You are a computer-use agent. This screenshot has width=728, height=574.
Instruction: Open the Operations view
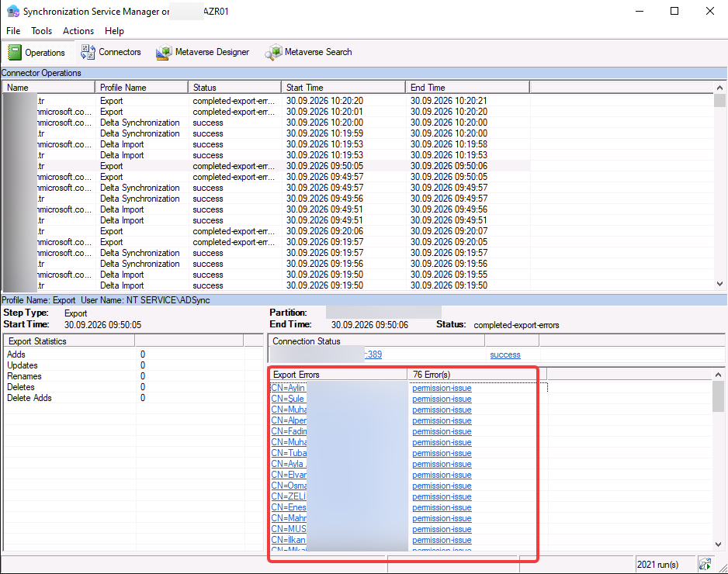[x=36, y=52]
